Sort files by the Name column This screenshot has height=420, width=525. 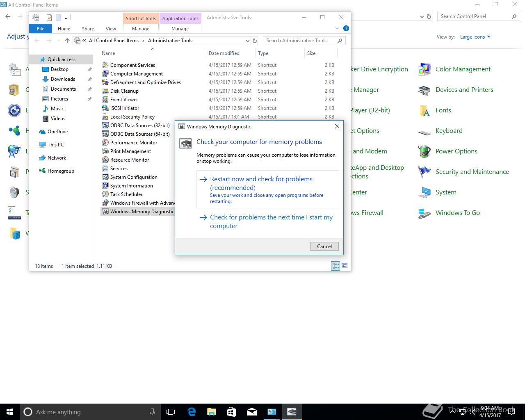(x=153, y=53)
